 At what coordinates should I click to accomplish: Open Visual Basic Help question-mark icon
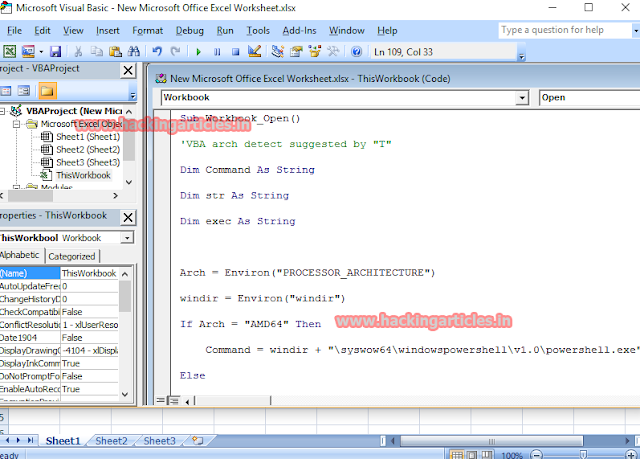[x=356, y=51]
